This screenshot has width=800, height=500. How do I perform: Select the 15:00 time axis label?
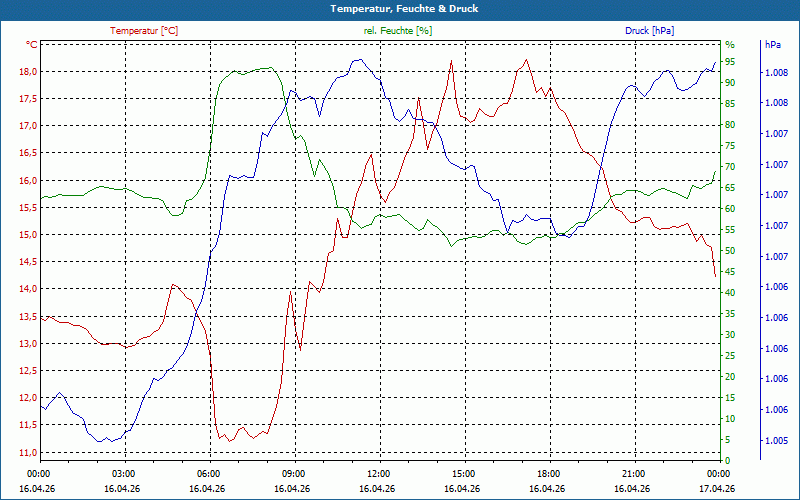coord(462,473)
